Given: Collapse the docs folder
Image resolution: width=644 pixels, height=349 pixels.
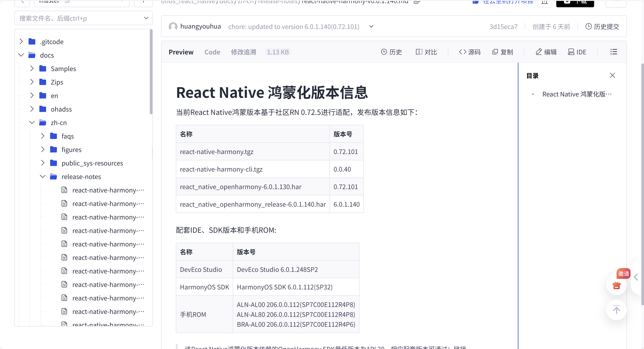Looking at the screenshot, I should pos(21,55).
